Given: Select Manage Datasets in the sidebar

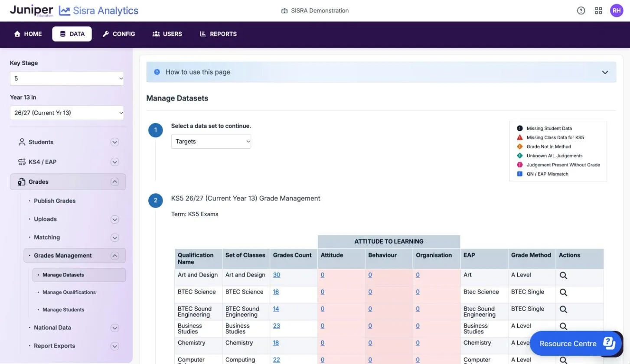Looking at the screenshot, I should pyautogui.click(x=79, y=275).
